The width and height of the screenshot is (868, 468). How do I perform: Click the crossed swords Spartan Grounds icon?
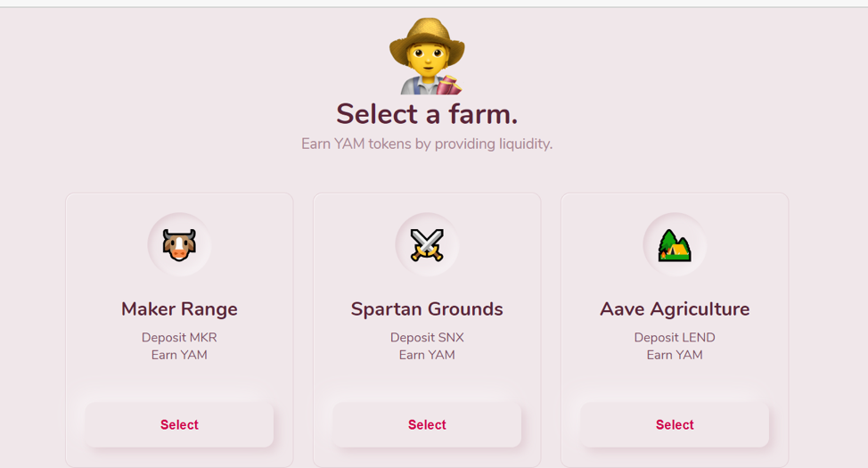tap(427, 245)
